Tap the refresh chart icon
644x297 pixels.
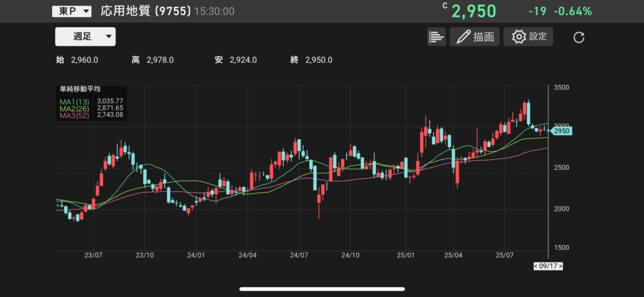click(579, 37)
